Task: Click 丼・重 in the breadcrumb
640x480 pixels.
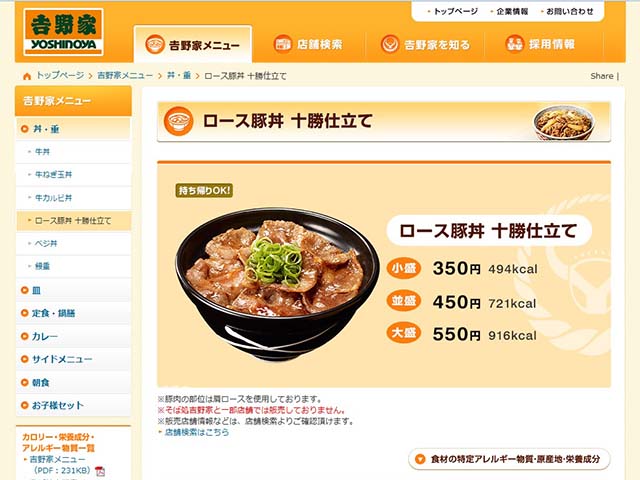Action: tap(179, 76)
